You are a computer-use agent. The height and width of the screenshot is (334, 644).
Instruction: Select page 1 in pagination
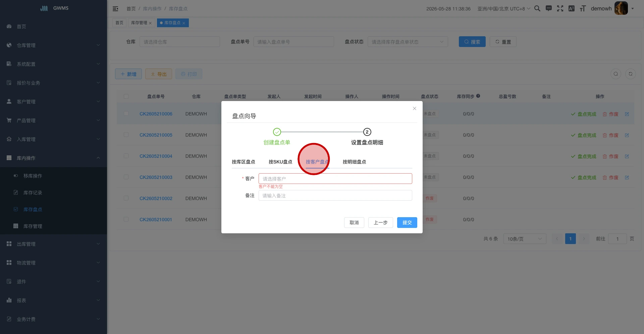point(571,239)
